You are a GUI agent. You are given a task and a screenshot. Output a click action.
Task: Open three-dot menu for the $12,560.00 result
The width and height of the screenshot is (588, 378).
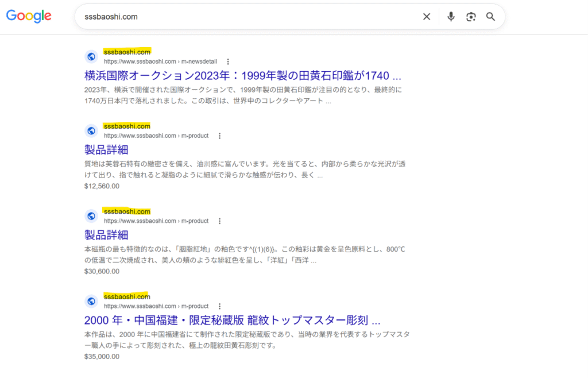[220, 136]
